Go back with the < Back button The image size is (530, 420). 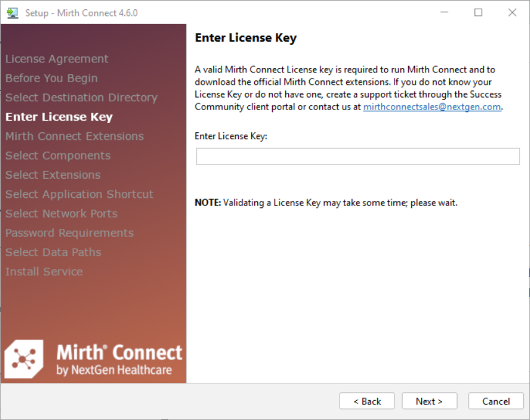coord(367,401)
